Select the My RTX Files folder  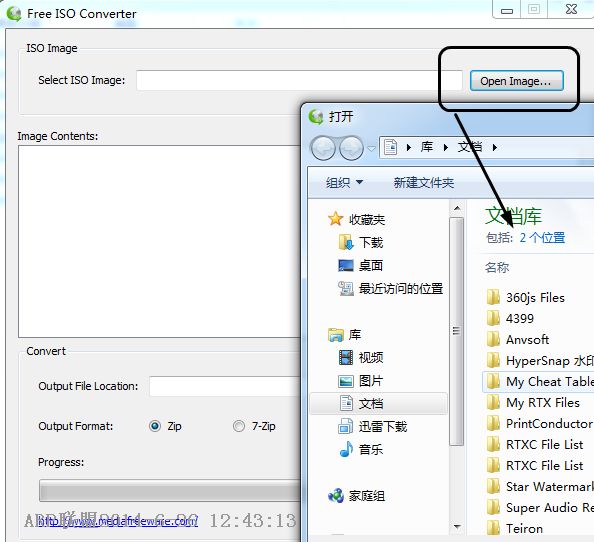coord(533,402)
